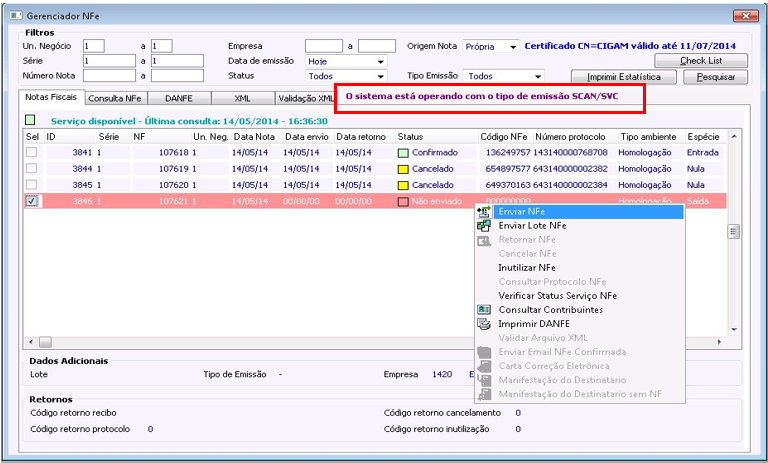
Task: Switch to the XML tab
Action: [242, 98]
